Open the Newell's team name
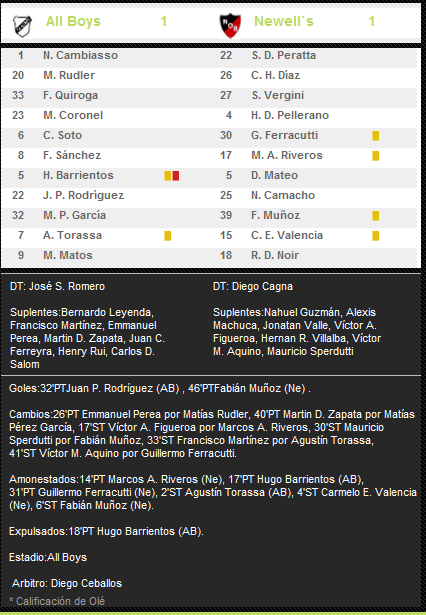426x615 pixels. [x=284, y=21]
